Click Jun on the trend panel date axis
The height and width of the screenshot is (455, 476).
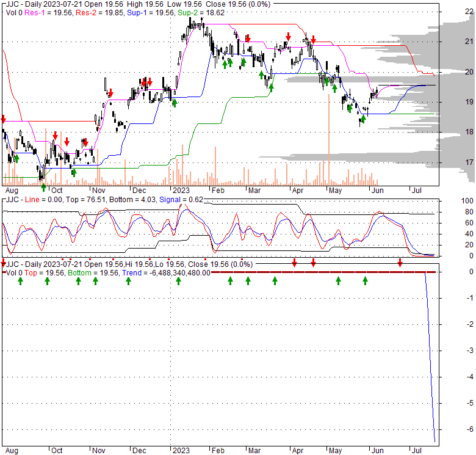378,451
